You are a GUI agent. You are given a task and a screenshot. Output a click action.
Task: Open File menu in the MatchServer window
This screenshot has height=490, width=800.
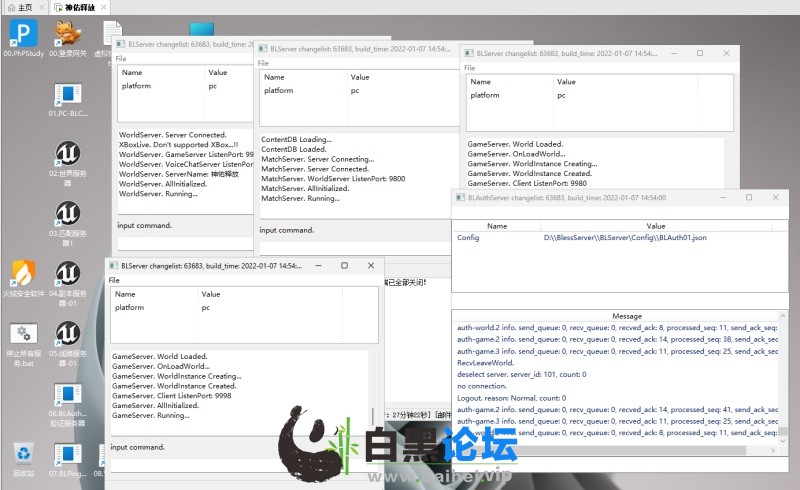click(263, 63)
